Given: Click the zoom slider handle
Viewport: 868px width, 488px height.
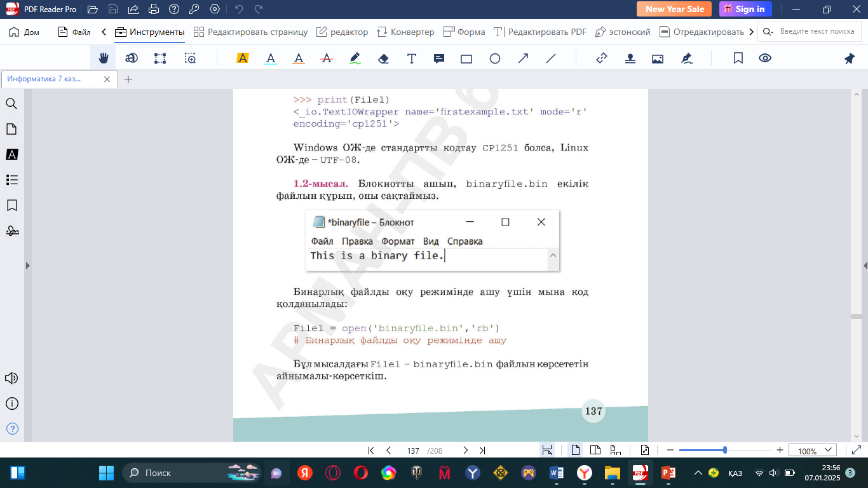Looking at the screenshot, I should coord(725,450).
